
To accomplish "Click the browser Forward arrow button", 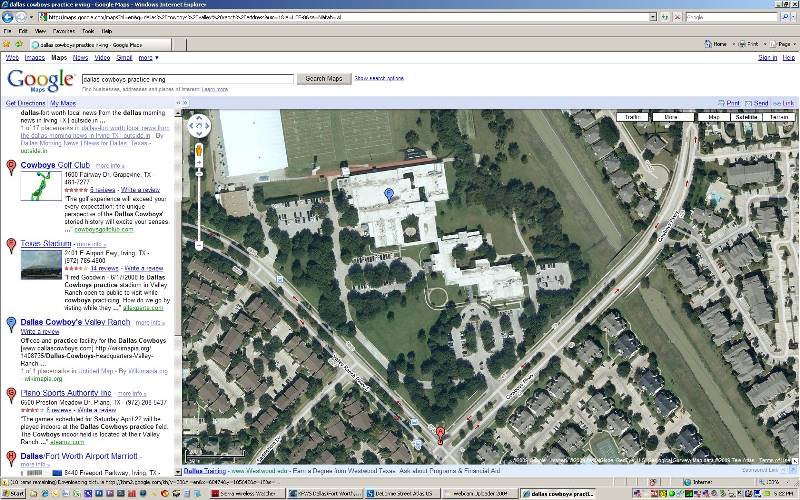I will 21,17.
